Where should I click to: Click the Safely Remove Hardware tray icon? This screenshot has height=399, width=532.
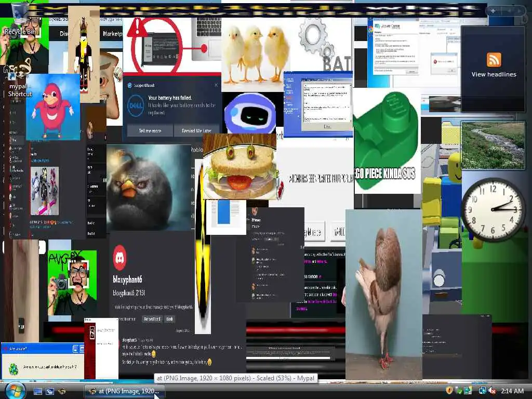pyautogui.click(x=458, y=391)
